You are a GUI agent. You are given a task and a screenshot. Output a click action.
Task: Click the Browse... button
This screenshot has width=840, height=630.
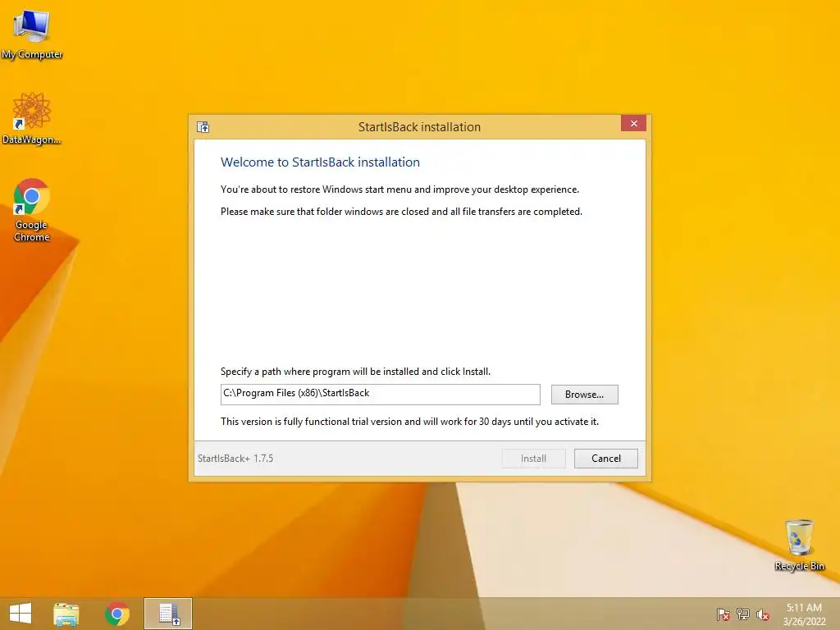[584, 395]
